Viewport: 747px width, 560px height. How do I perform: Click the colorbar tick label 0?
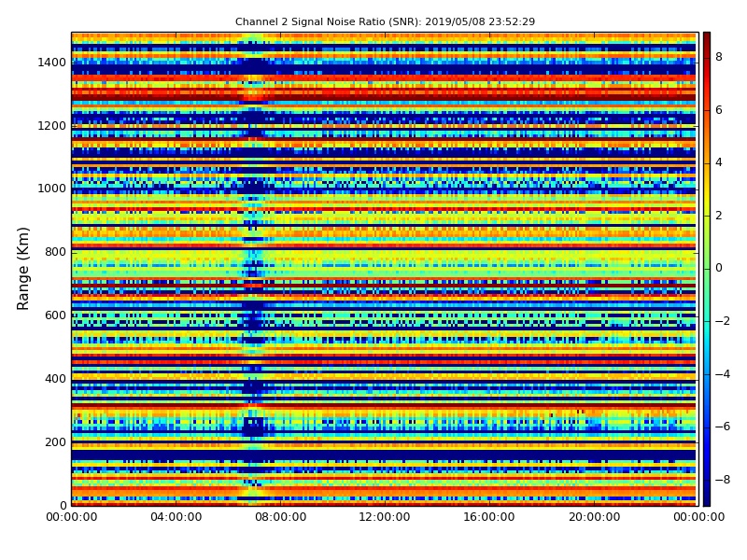[719, 268]
